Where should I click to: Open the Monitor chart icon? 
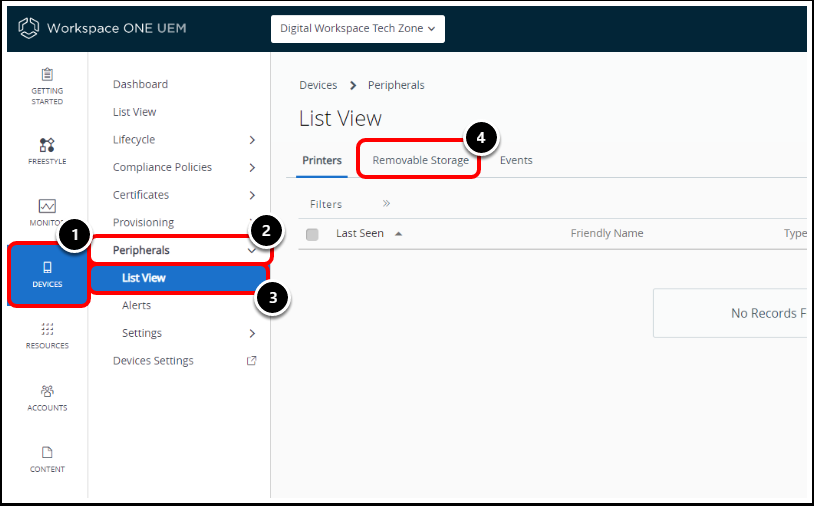(47, 206)
